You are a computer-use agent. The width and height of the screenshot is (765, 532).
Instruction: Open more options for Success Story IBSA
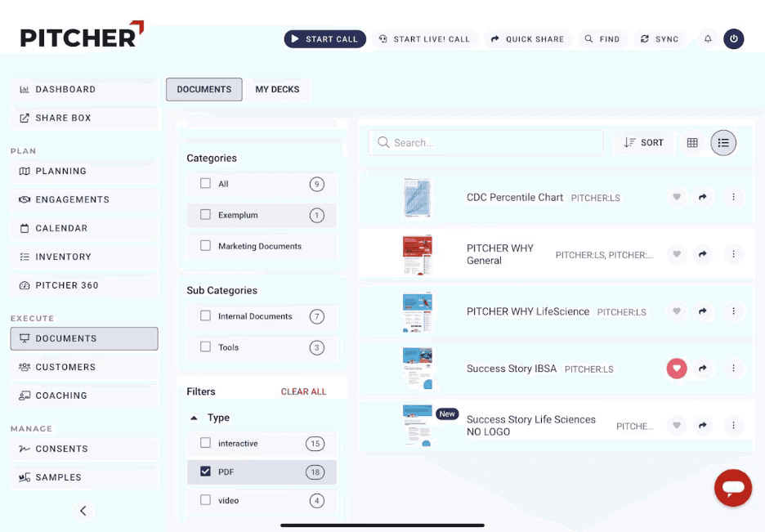[733, 369]
